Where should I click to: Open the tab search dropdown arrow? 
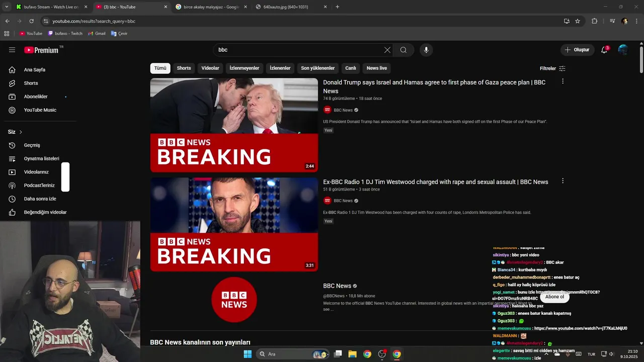[7, 7]
